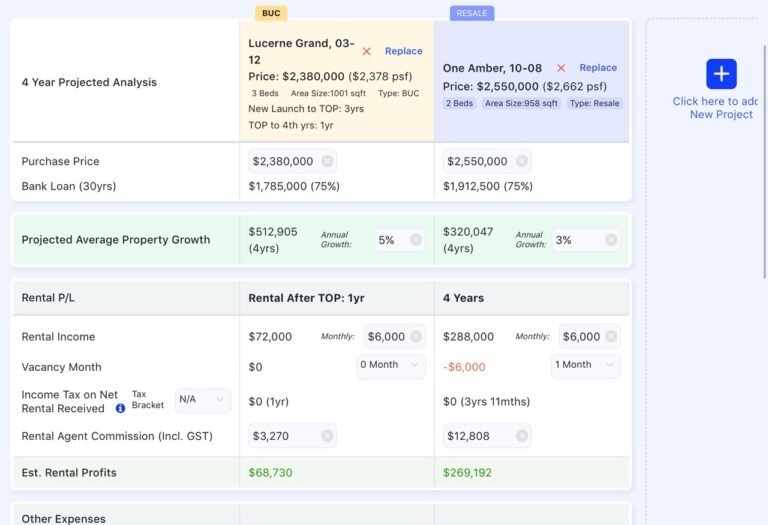Click the Other Expenses section heading

coord(64,519)
